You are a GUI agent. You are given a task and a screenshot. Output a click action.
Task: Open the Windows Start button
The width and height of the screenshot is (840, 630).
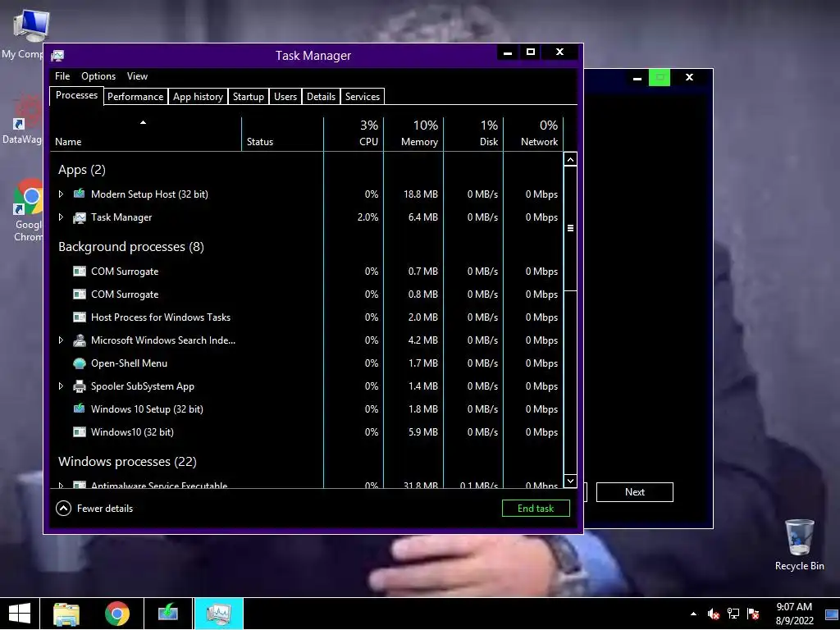[20, 614]
